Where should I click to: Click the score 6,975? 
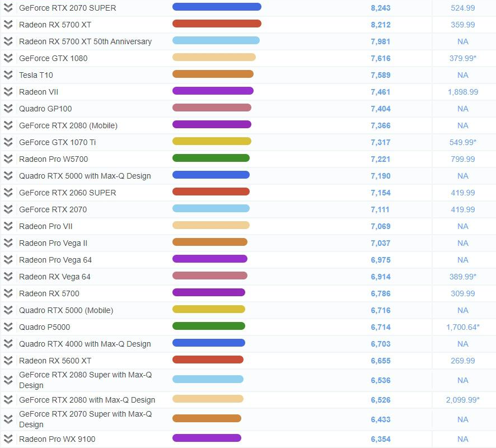(381, 260)
